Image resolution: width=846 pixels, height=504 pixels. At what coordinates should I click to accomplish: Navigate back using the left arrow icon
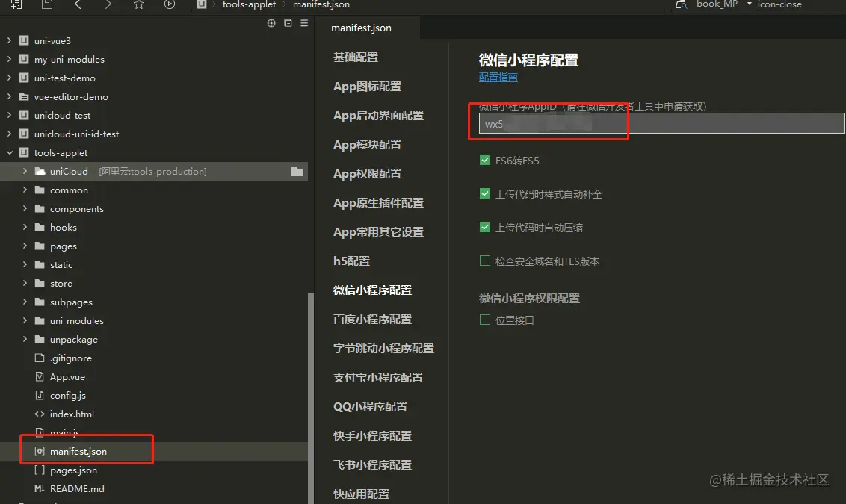pos(78,5)
